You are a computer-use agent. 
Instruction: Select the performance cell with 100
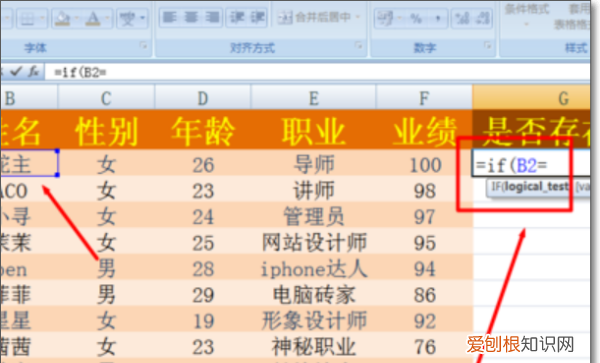[x=424, y=164]
